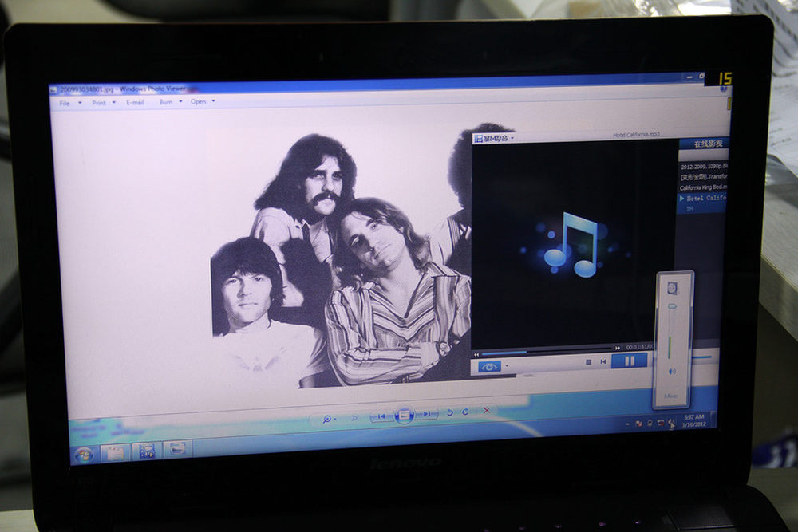Screen dimensions: 798x532
Task: Delete photo with red X icon
Action: [x=487, y=410]
